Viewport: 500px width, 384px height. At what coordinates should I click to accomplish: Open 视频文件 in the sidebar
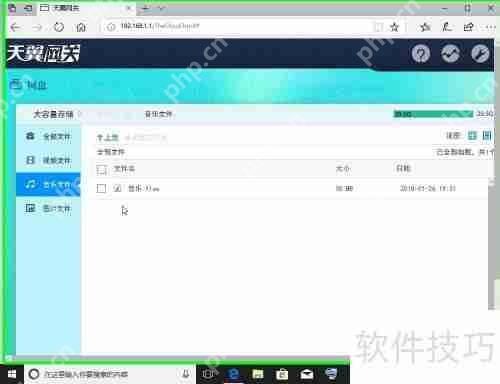click(49, 160)
